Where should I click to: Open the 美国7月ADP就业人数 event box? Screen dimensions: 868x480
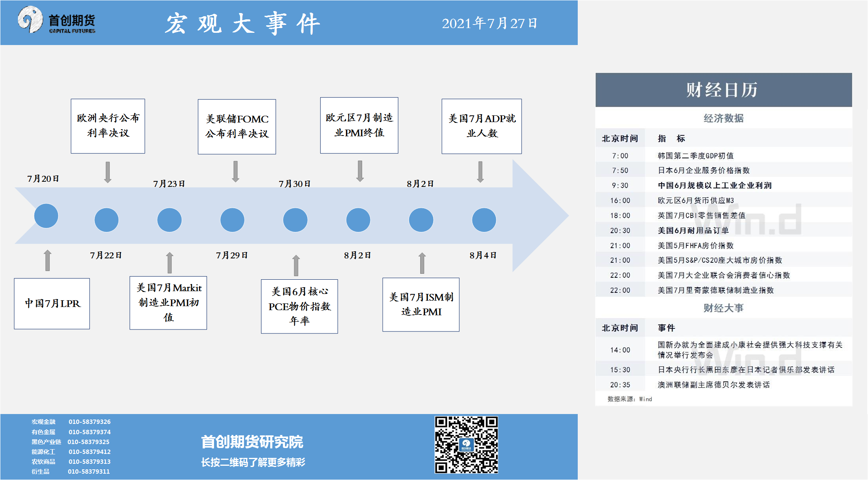point(481,126)
